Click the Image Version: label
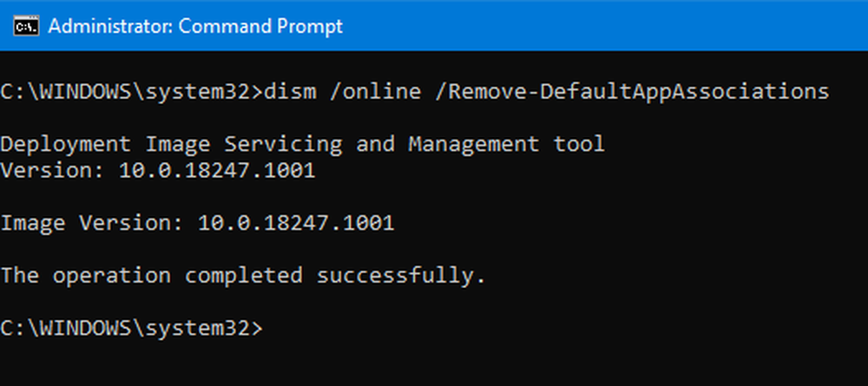This screenshot has width=868, height=386. click(92, 224)
